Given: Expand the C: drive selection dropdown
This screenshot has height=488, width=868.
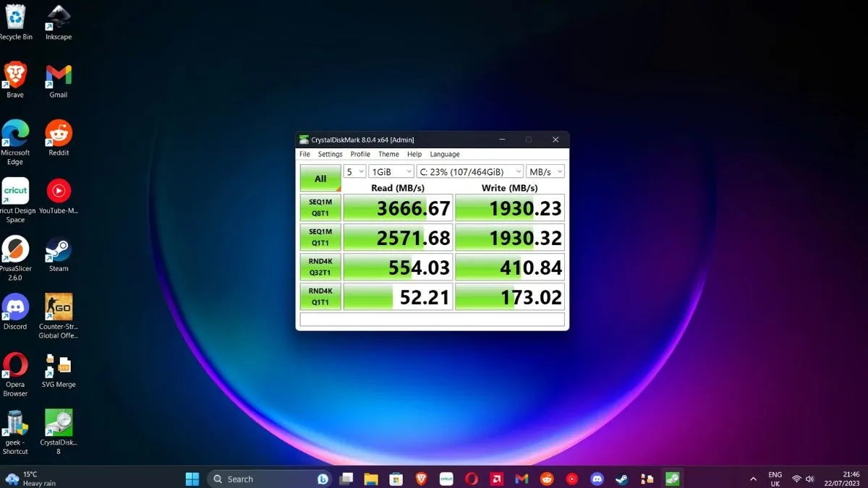Looking at the screenshot, I should [x=469, y=171].
